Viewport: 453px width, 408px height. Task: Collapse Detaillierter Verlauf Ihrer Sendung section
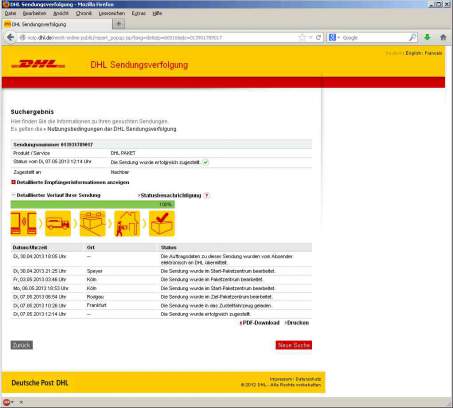[x=56, y=195]
